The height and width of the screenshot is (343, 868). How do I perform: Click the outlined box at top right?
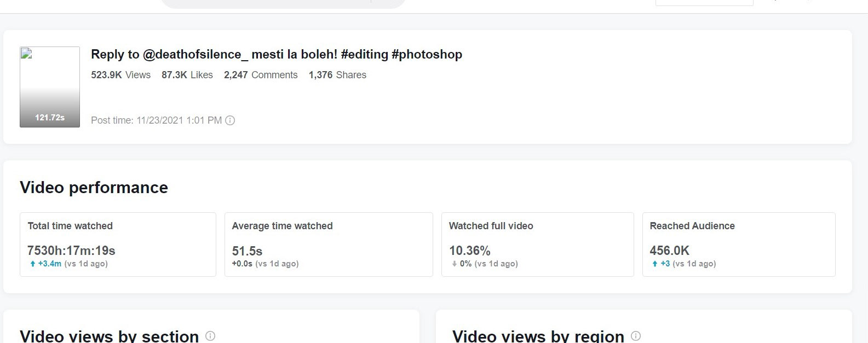click(x=704, y=2)
